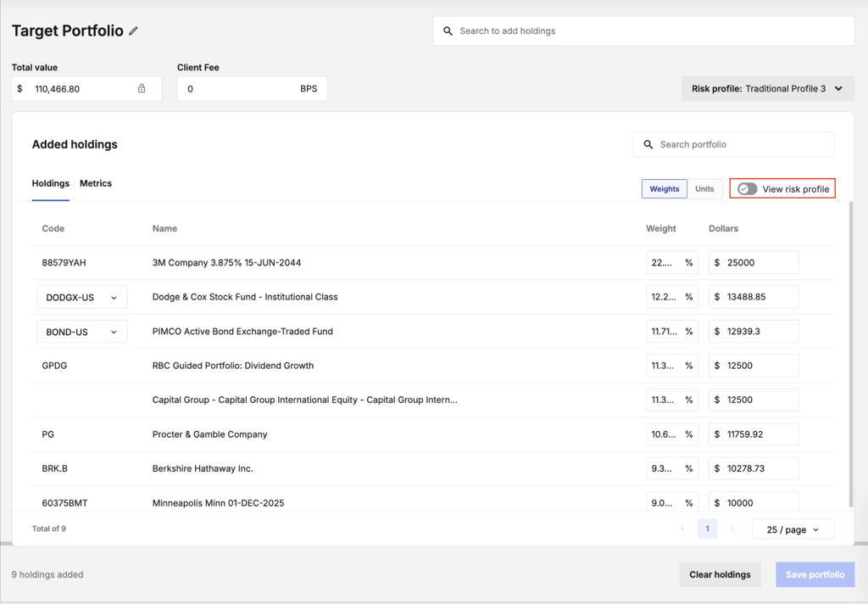This screenshot has height=604, width=868.
Task: Edit the Capital Group dollars field
Action: pyautogui.click(x=754, y=400)
